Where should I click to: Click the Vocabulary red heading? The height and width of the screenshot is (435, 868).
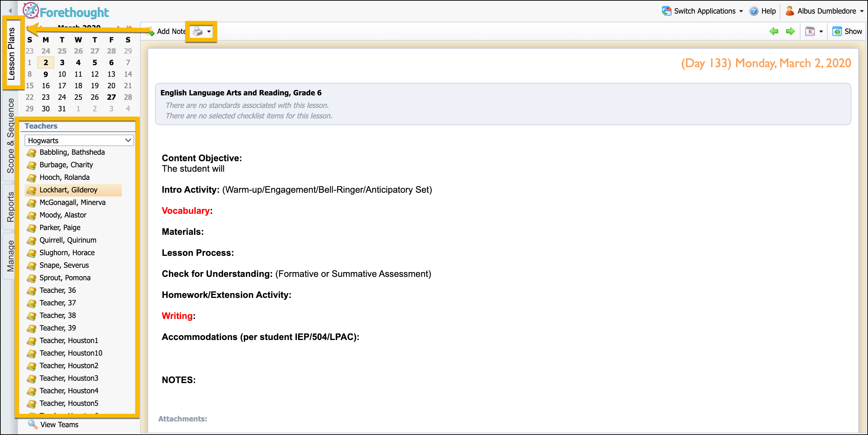pos(186,211)
